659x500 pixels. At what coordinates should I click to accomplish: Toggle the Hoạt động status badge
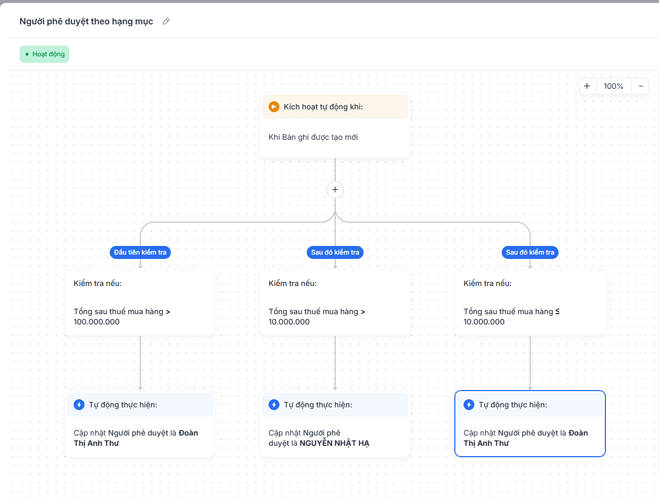tap(45, 54)
